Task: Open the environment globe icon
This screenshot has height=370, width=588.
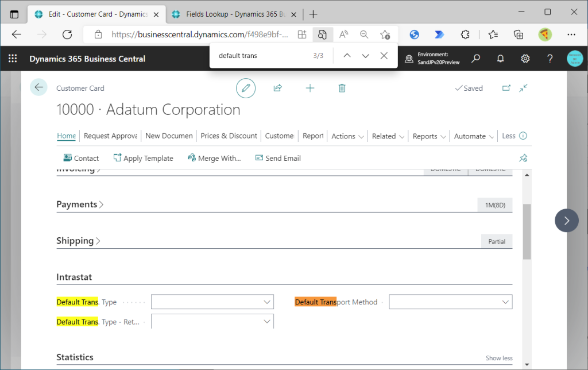Action: point(409,59)
